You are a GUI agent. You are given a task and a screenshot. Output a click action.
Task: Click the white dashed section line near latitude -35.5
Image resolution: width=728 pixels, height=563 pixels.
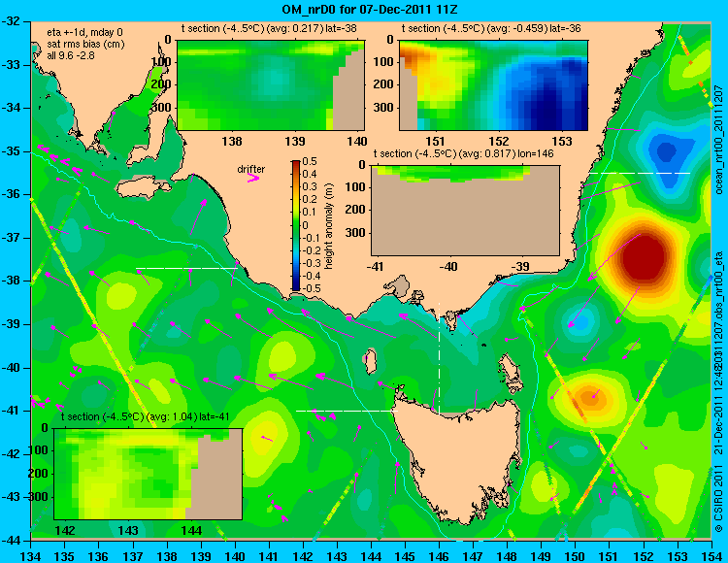640,173
